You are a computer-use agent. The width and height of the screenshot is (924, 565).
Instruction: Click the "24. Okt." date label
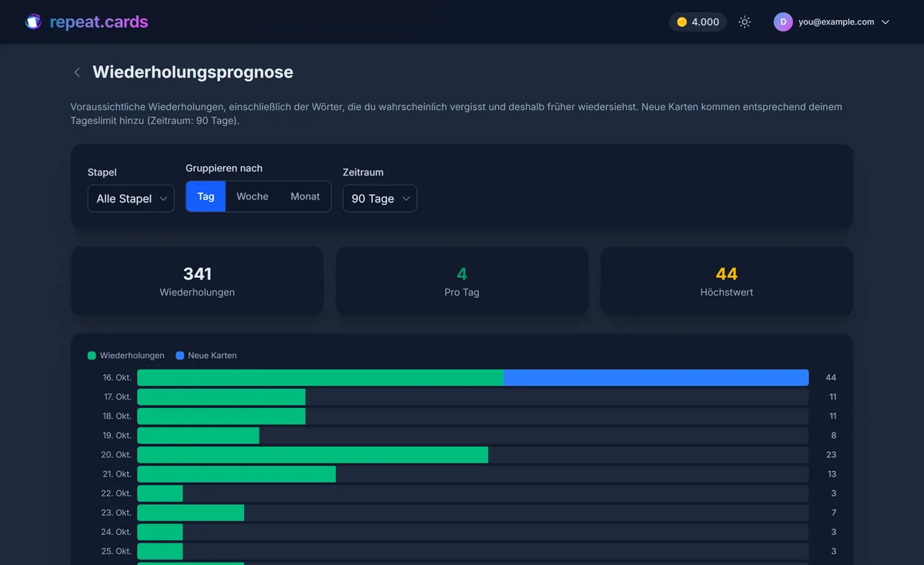[x=117, y=532]
